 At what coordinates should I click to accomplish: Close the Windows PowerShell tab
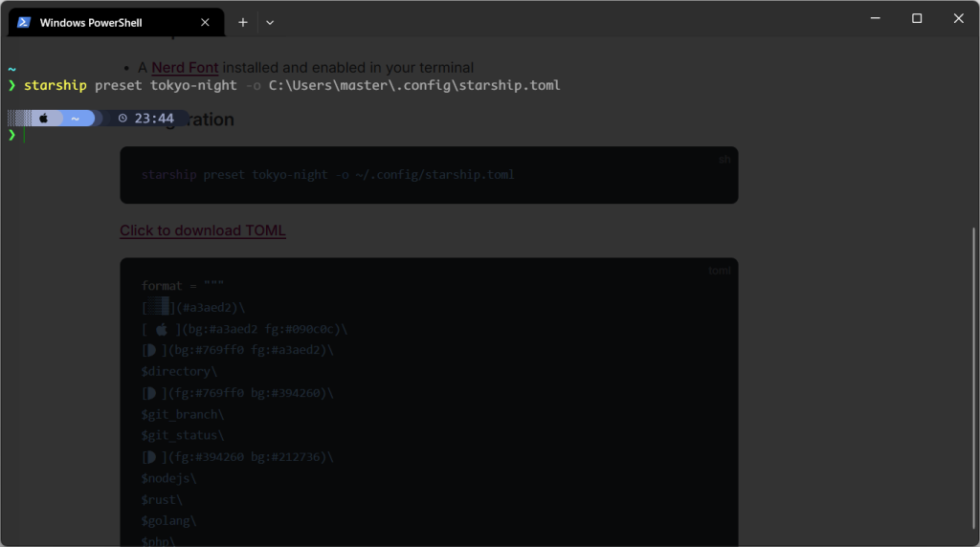(205, 23)
